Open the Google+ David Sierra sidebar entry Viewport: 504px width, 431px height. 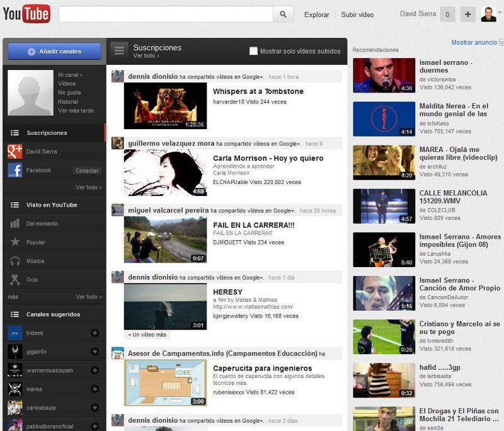41,152
